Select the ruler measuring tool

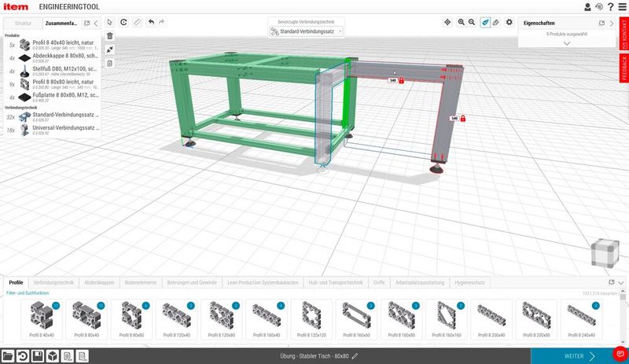[137, 22]
